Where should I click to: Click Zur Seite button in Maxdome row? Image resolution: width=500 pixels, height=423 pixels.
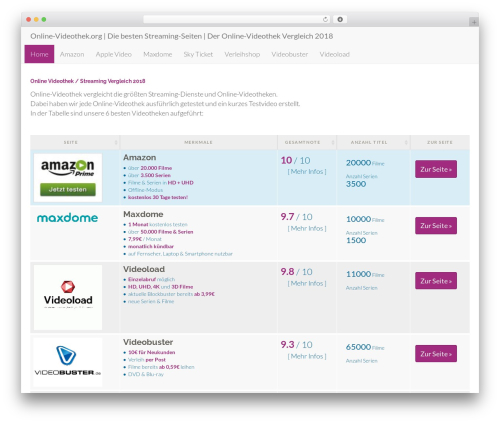coord(436,226)
